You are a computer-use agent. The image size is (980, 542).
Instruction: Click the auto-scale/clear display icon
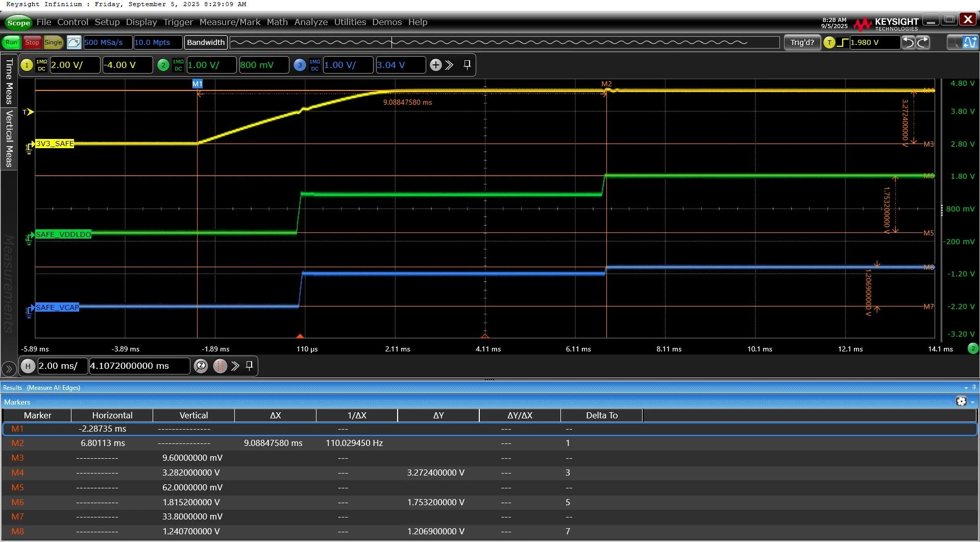[x=74, y=42]
